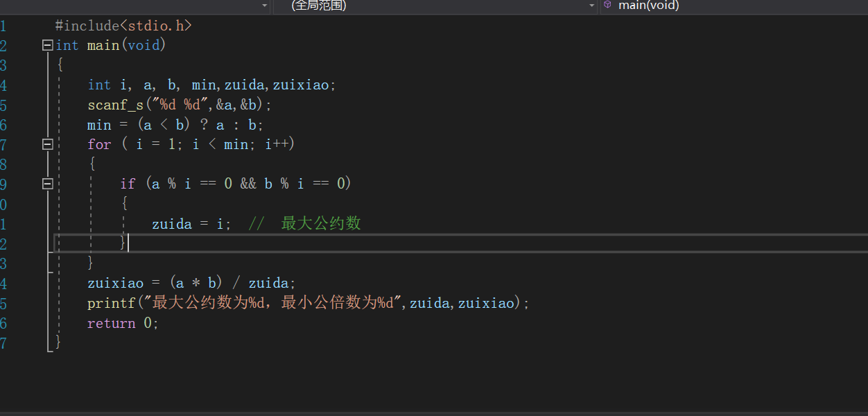The height and width of the screenshot is (416, 868).
Task: Click the green 最大公约数 comment
Action: [x=321, y=223]
